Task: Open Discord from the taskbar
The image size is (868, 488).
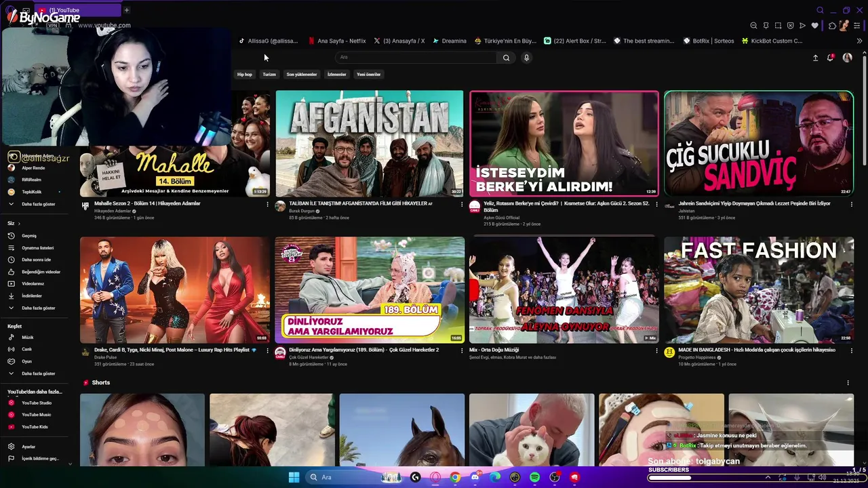Action: [x=475, y=477]
